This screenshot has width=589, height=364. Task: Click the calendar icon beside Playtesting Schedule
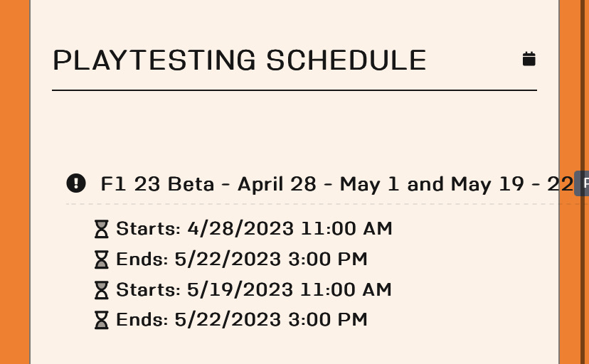529,59
